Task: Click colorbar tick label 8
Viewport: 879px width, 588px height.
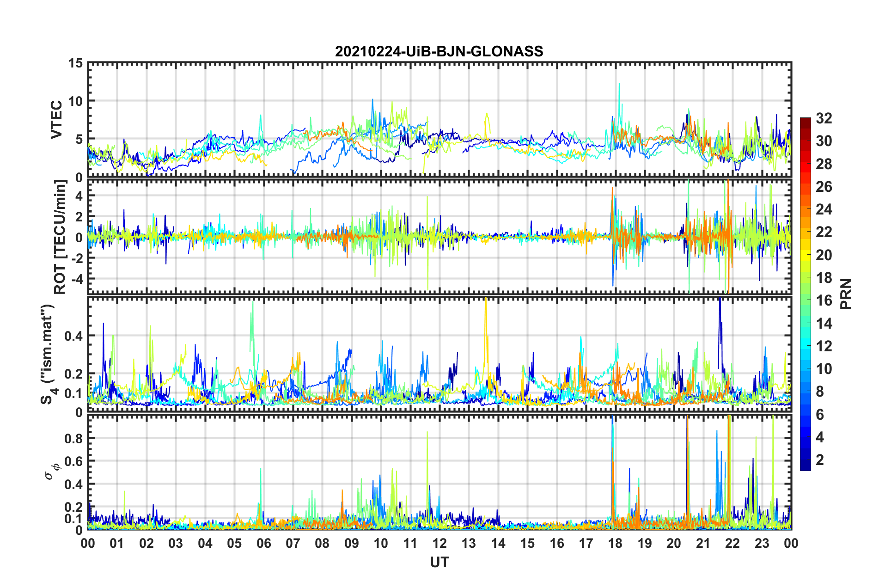Action: pos(820,392)
